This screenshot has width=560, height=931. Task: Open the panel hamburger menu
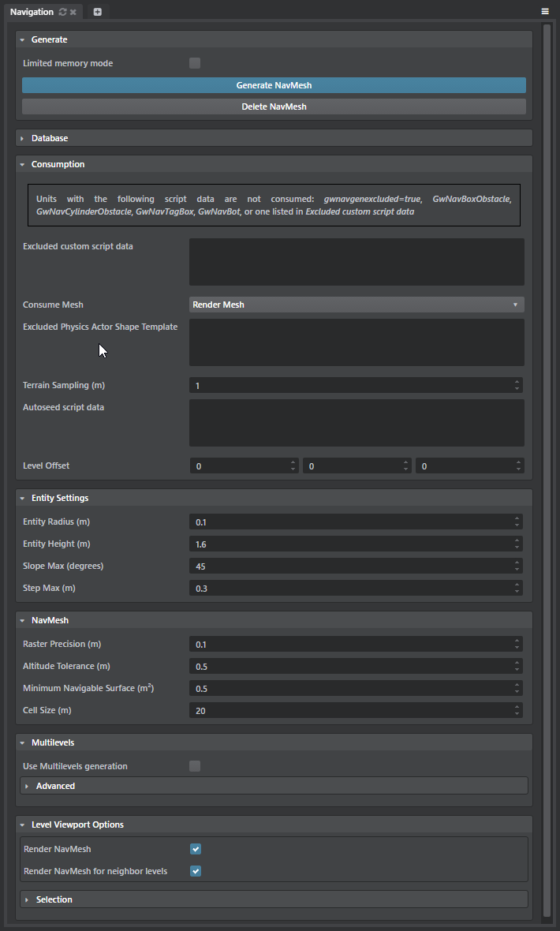coord(545,12)
